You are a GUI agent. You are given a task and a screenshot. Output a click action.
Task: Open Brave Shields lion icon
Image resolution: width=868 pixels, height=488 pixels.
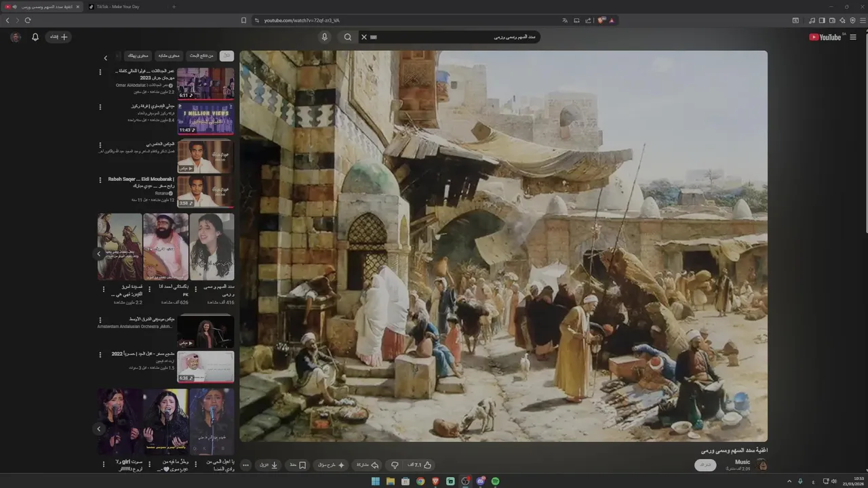tap(601, 20)
